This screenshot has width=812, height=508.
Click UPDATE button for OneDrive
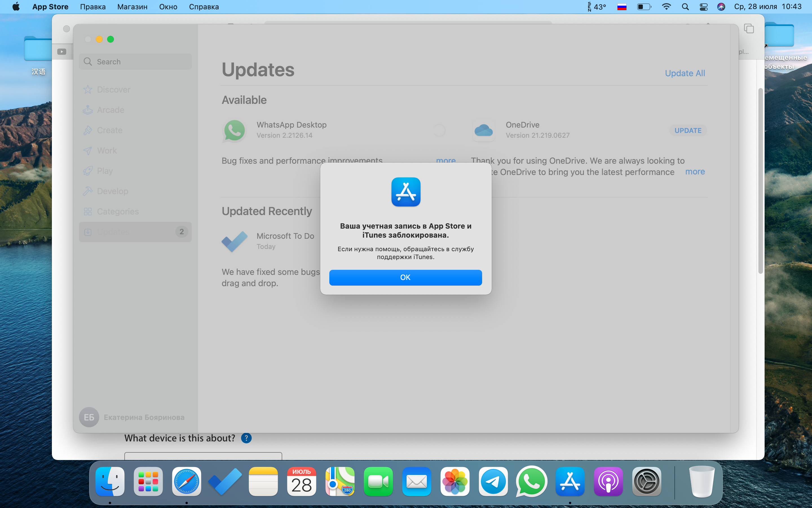click(688, 130)
